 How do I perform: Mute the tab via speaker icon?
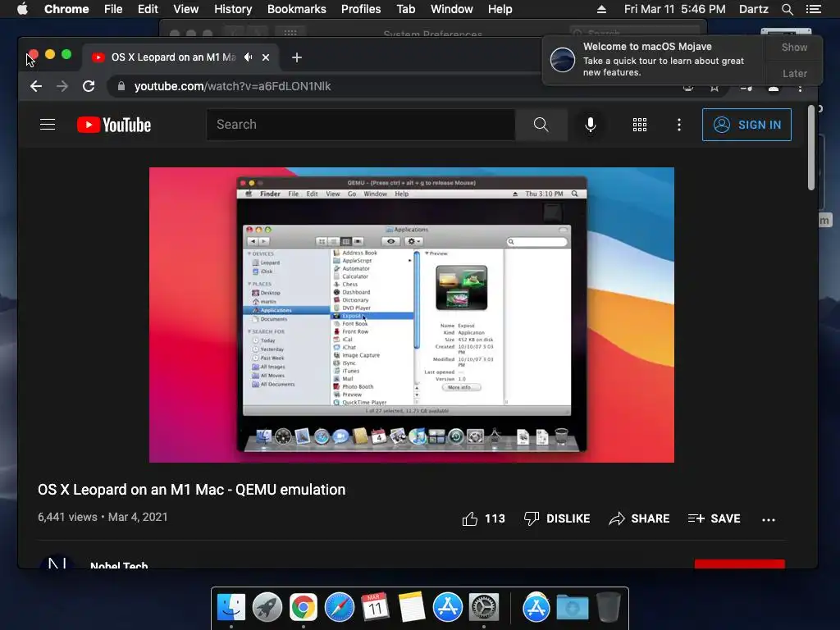248,57
